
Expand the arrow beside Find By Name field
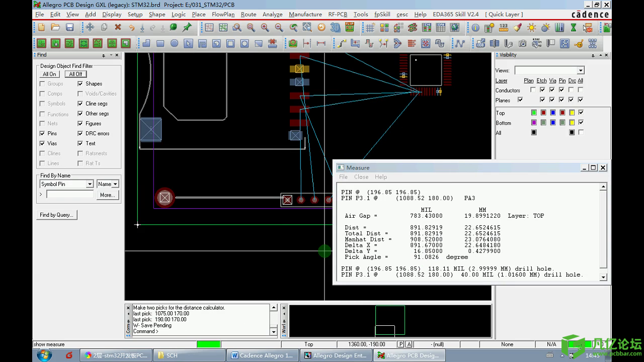[x=41, y=194]
